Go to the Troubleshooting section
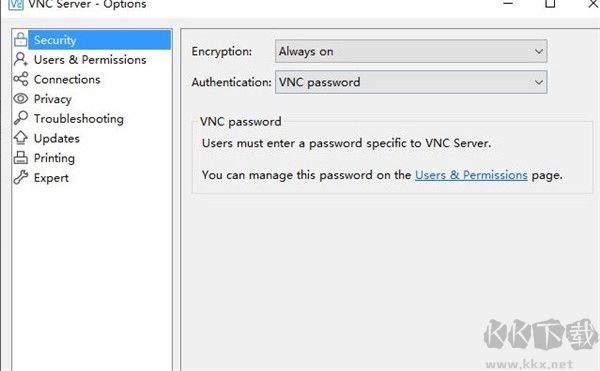This screenshot has width=600, height=371. coord(78,119)
